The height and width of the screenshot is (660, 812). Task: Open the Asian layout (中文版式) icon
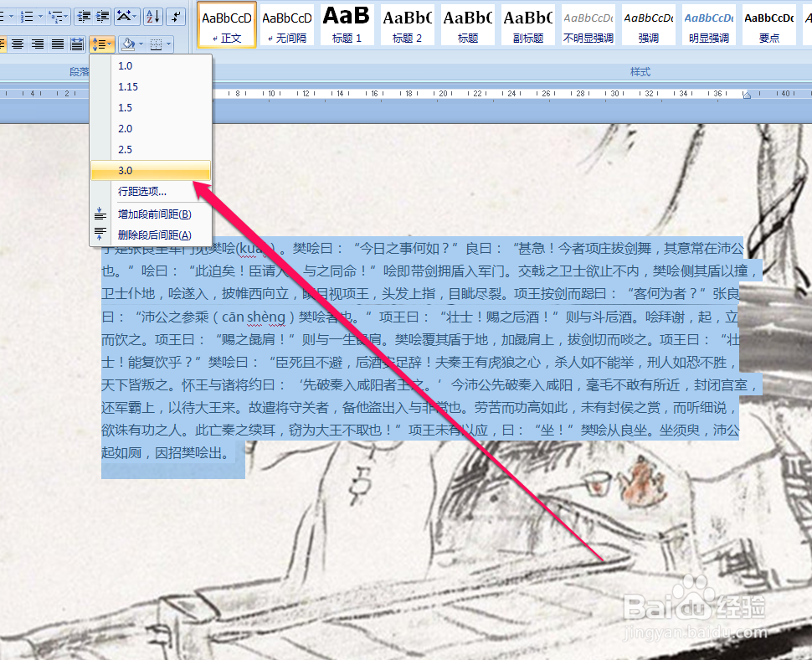[124, 17]
